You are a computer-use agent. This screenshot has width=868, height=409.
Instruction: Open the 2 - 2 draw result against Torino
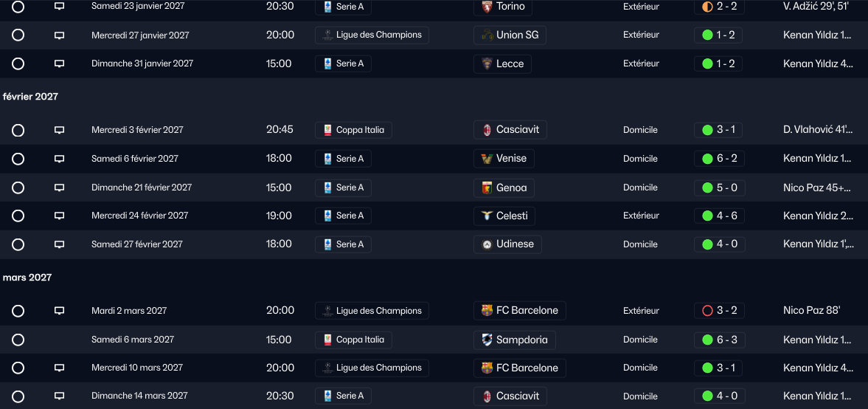(719, 7)
